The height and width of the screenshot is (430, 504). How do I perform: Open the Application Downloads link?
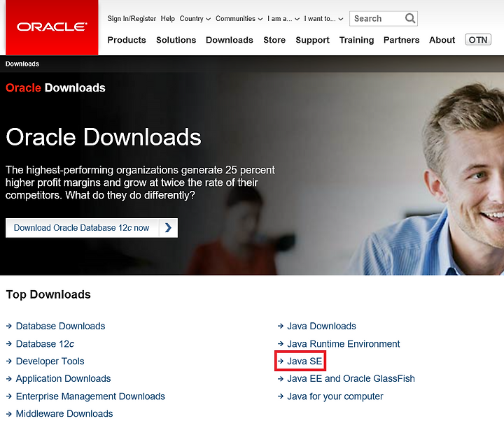point(63,379)
